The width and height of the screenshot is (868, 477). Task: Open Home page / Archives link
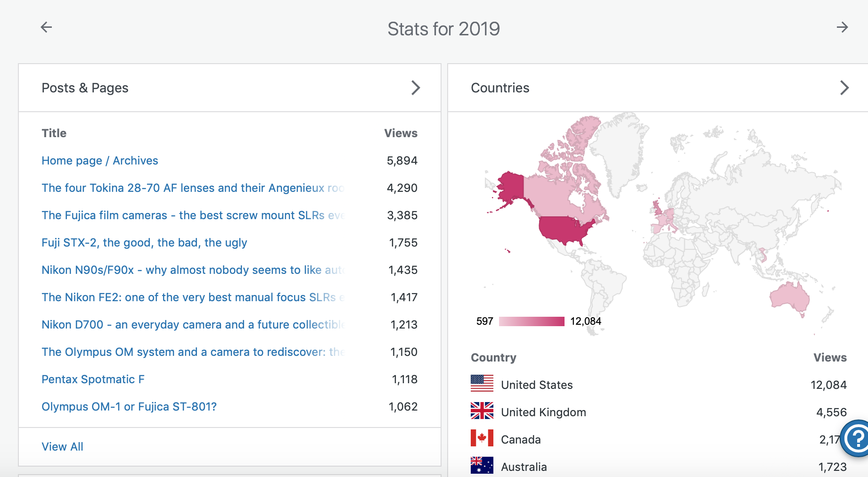[100, 161]
